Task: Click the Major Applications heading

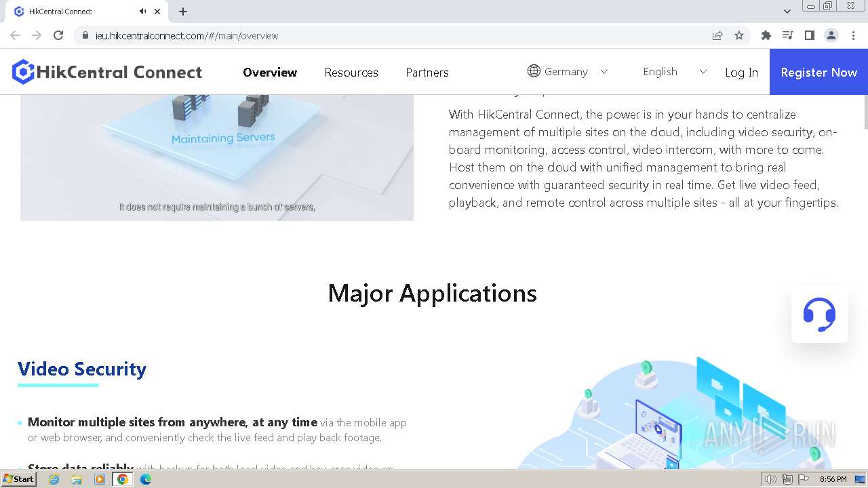Action: point(433,293)
